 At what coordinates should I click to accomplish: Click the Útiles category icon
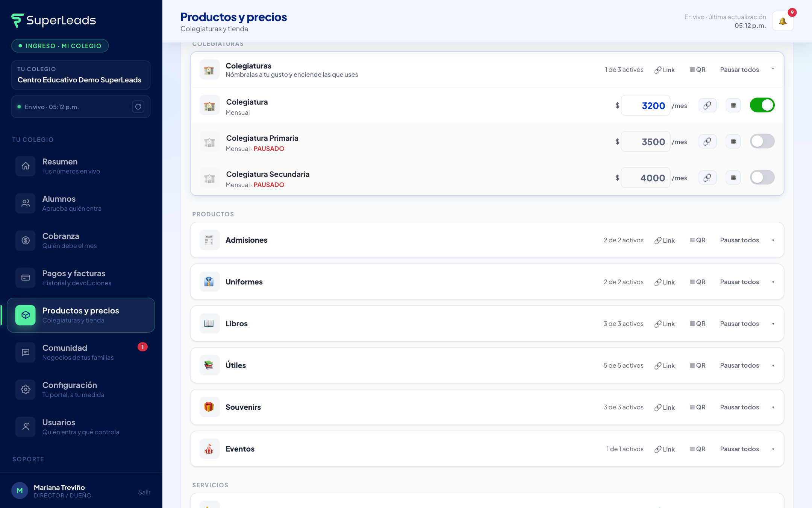(209, 365)
